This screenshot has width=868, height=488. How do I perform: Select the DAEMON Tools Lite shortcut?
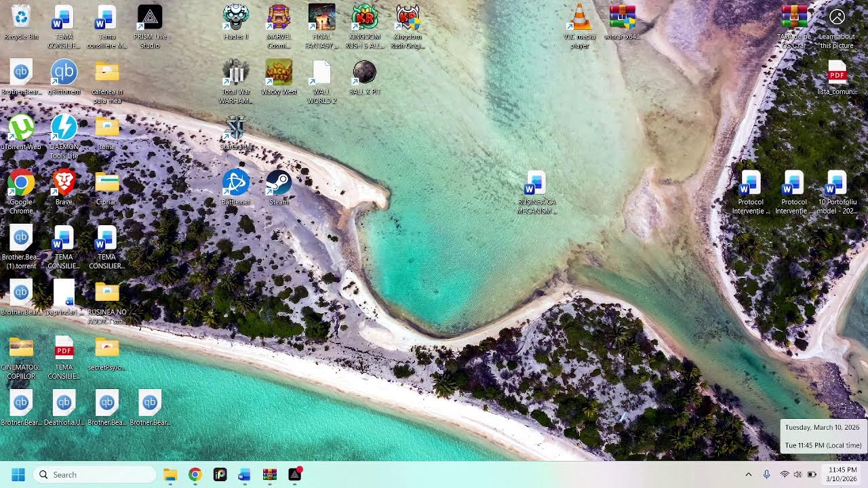point(64,137)
